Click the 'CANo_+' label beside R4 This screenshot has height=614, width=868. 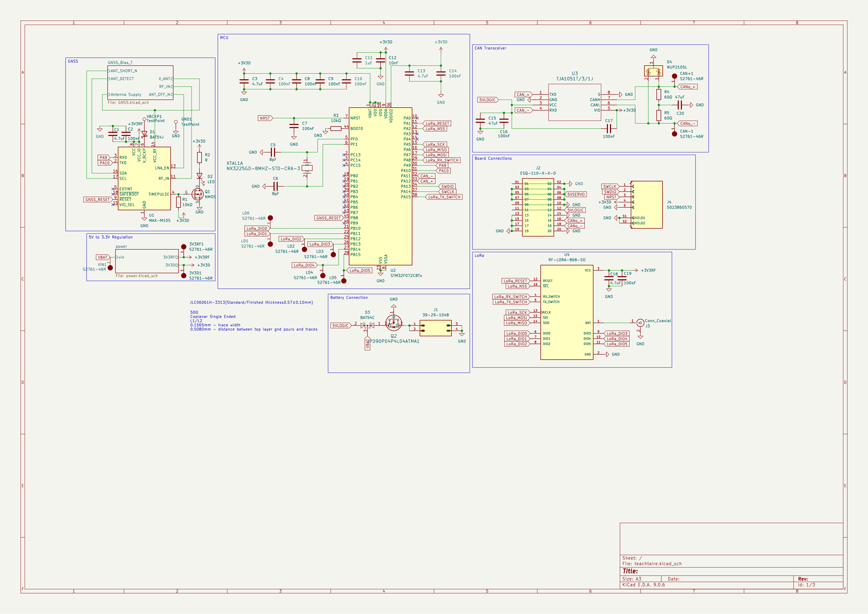(687, 87)
